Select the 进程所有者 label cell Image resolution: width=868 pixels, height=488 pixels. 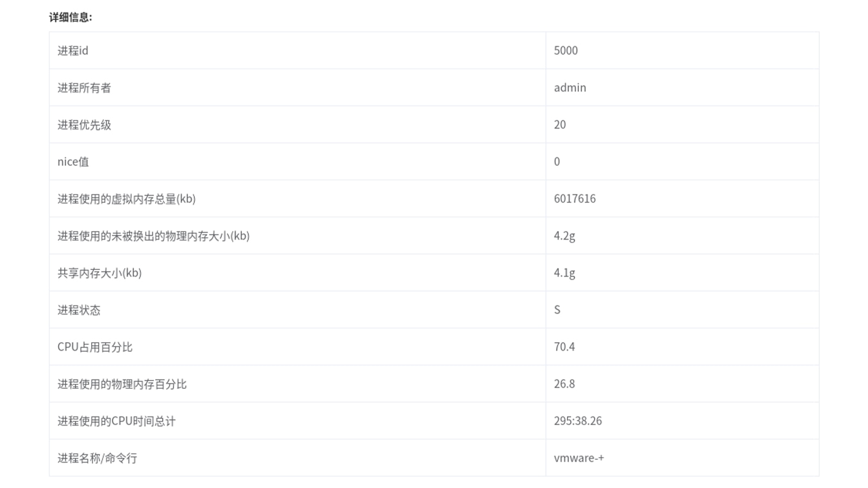tap(297, 87)
